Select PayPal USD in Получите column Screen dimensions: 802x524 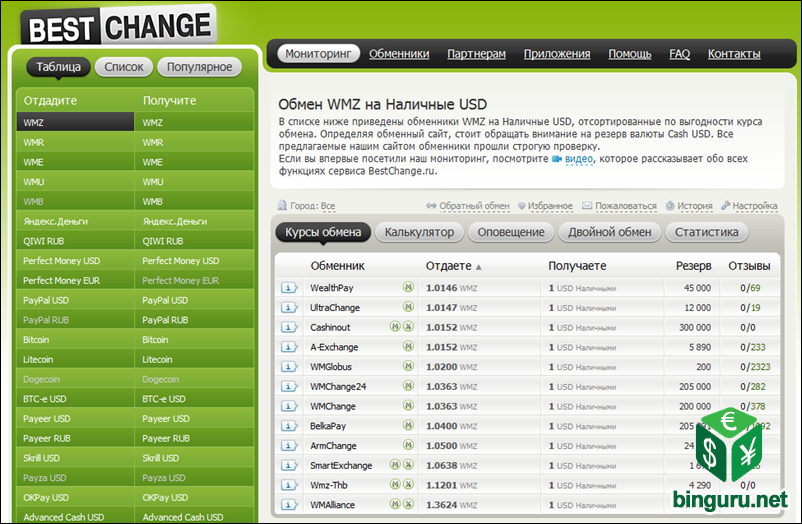pyautogui.click(x=194, y=300)
